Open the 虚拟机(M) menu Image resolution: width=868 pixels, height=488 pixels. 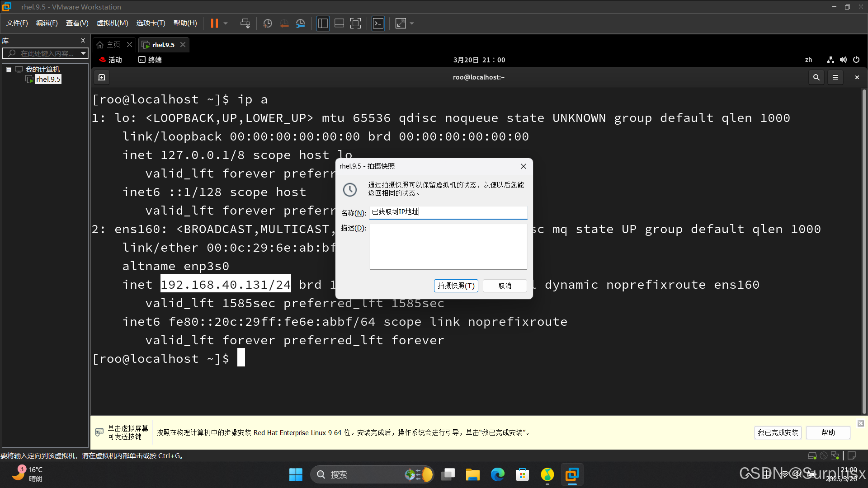(112, 23)
